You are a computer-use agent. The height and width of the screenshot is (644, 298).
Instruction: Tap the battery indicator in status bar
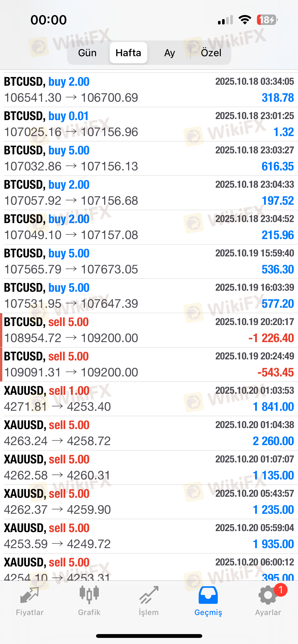tap(267, 20)
